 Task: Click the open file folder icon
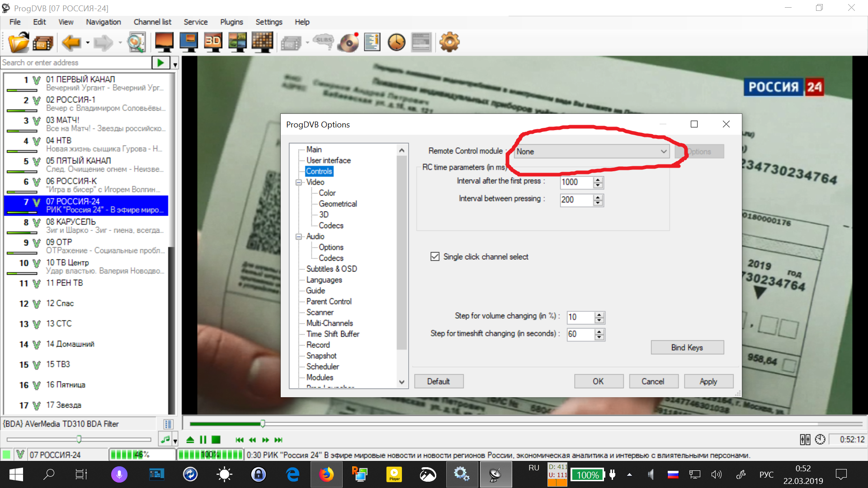[19, 42]
